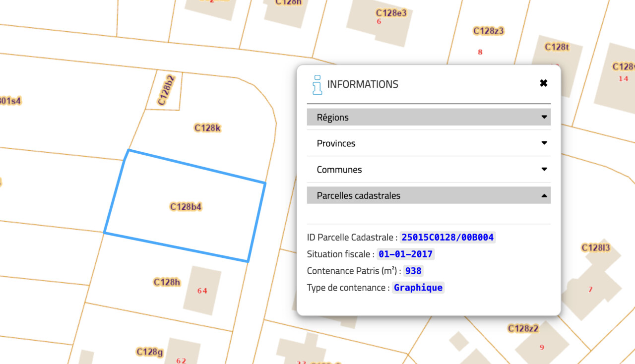The image size is (635, 364).
Task: Expand the Provinces section arrow
Action: (x=544, y=143)
